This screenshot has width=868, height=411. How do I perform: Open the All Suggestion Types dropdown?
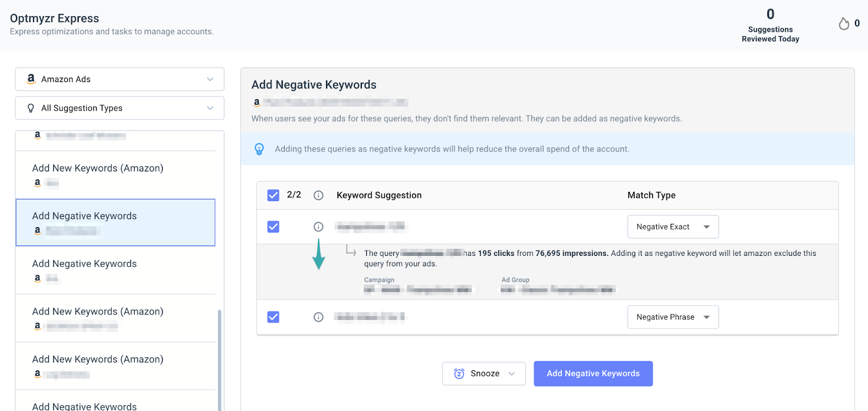coord(120,108)
